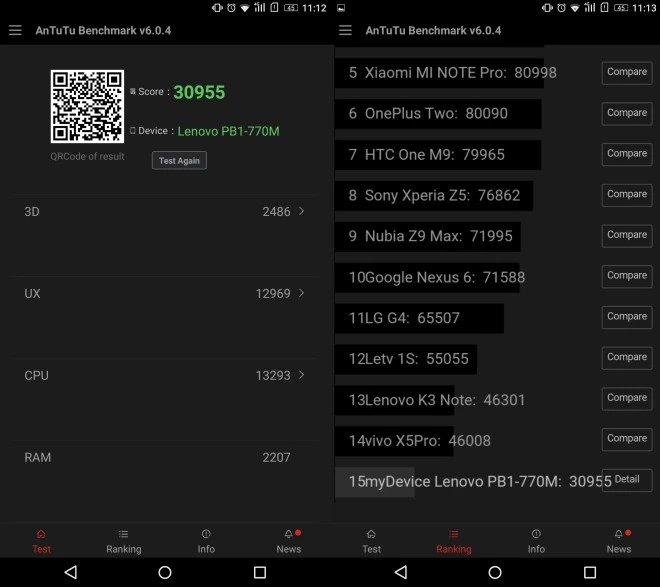The width and height of the screenshot is (660, 587).
Task: Select Lenovo K3 Note: 46301 entry
Action: point(437,400)
